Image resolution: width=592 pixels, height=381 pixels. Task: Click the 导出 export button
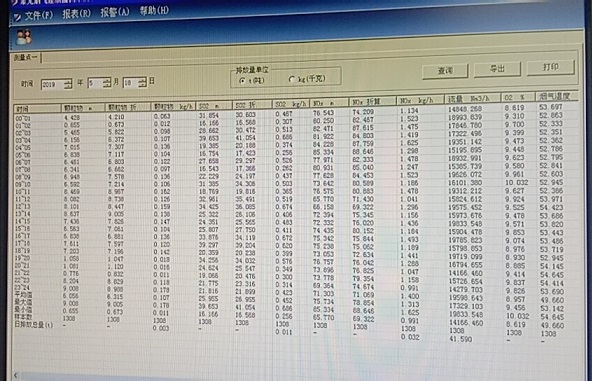click(x=497, y=69)
